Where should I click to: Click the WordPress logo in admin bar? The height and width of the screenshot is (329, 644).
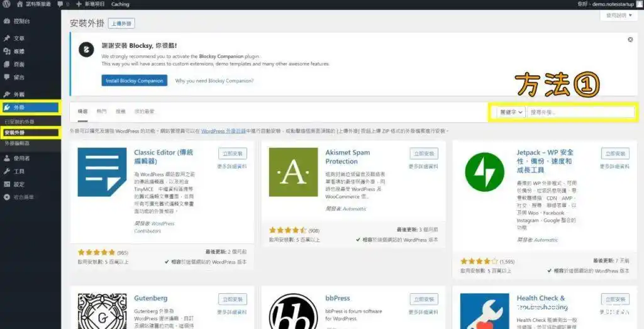pos(6,4)
